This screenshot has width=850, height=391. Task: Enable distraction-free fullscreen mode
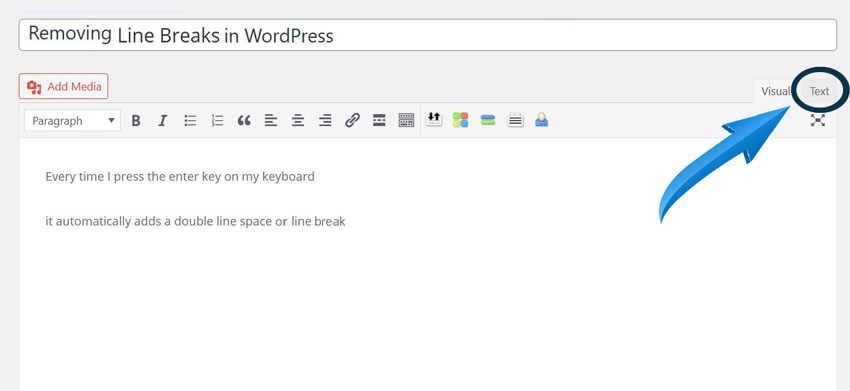coord(817,120)
